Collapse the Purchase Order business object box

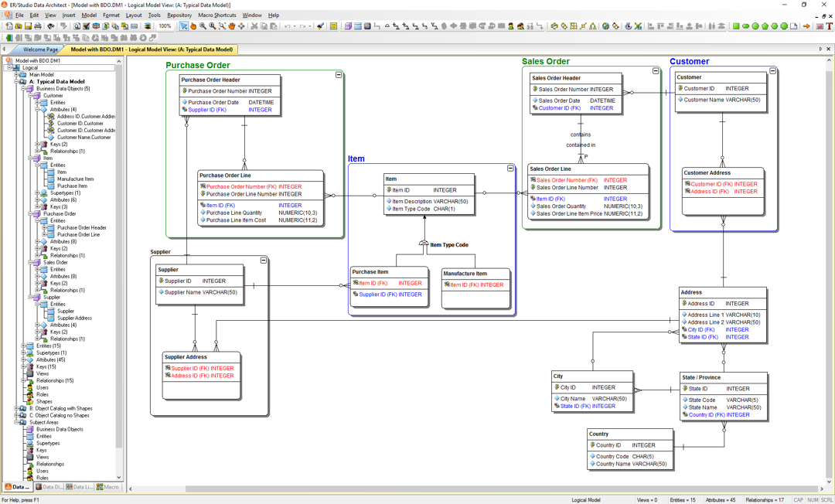point(339,75)
